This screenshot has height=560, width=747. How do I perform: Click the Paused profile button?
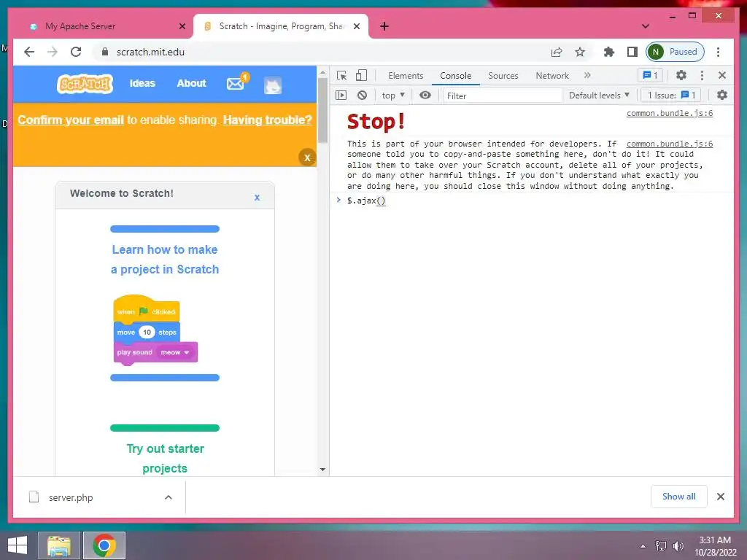(x=675, y=52)
